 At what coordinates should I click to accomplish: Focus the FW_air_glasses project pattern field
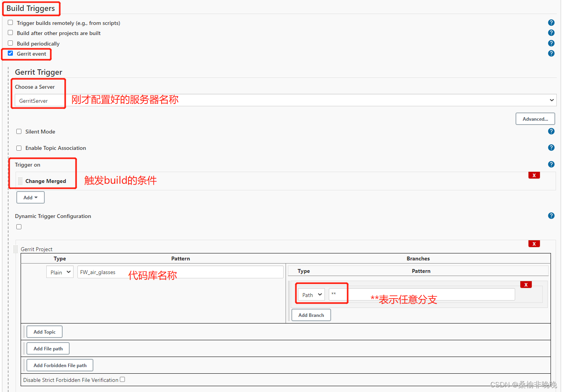coord(180,272)
